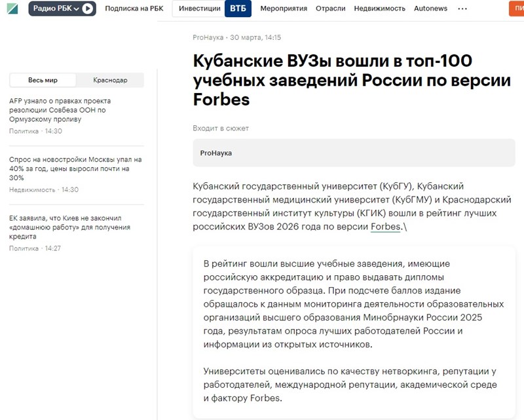Viewport: 524px width, 420px height.
Task: Switch news feed to Весь мир
Action: (43, 80)
